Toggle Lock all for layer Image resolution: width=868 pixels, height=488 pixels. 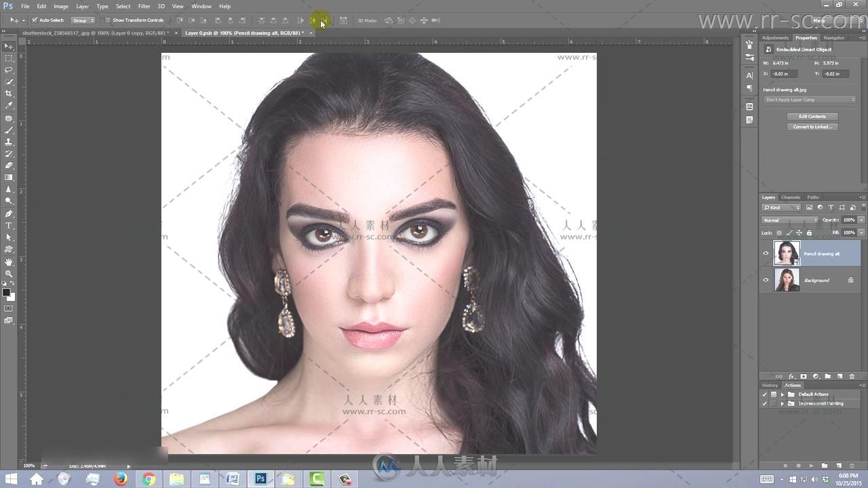coord(809,232)
